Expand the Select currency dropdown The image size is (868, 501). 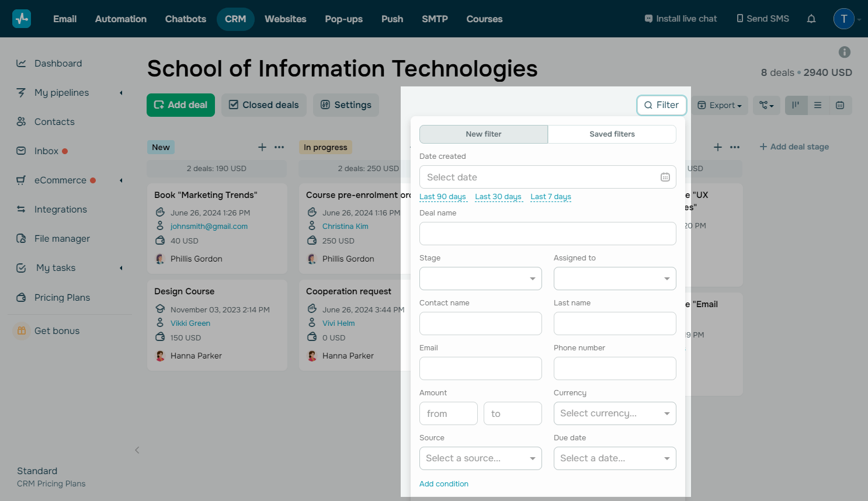point(614,413)
